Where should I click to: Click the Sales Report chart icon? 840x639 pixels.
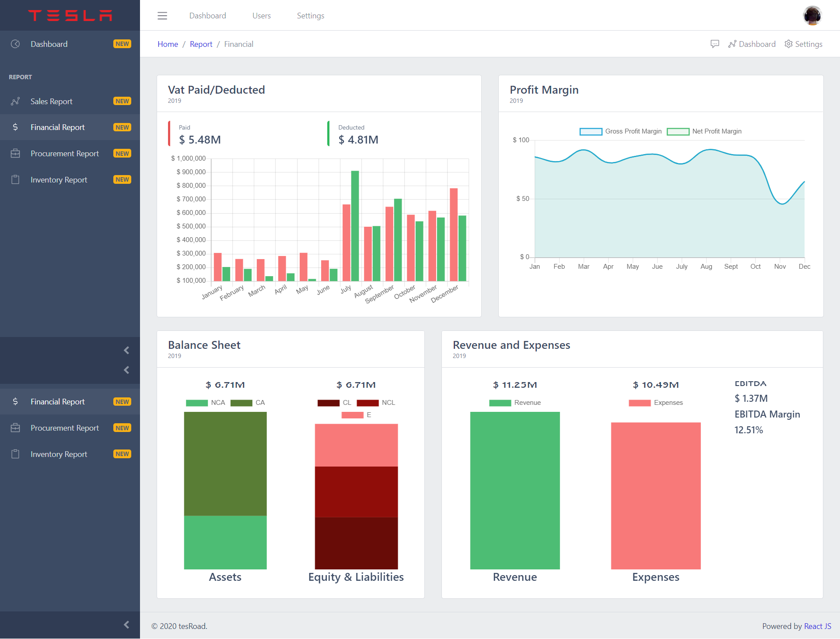[x=15, y=101]
